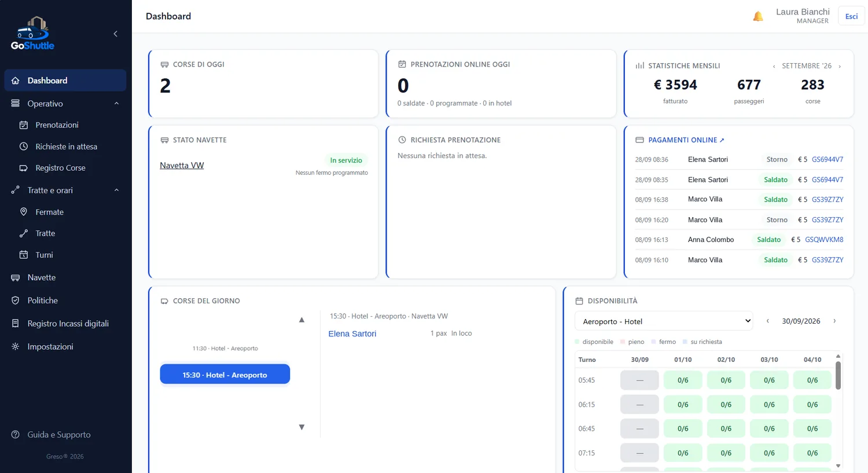This screenshot has height=473, width=868.
Task: Click the In servizio status badge
Action: 346,160
